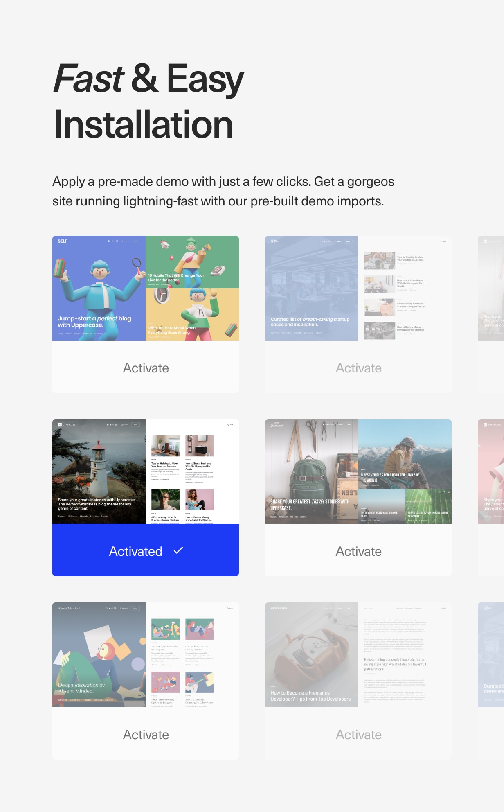The width and height of the screenshot is (504, 812).
Task: Activate the SELF demo
Action: pos(146,368)
